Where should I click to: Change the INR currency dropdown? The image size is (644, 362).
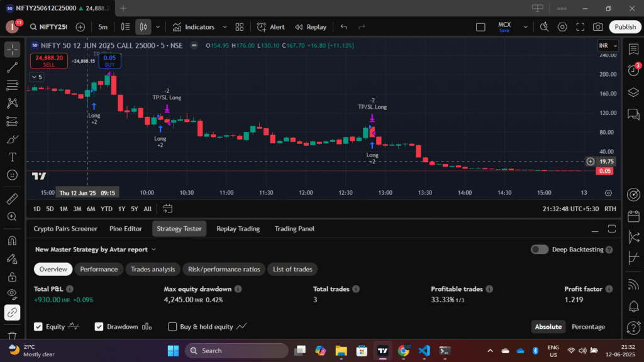click(x=608, y=45)
